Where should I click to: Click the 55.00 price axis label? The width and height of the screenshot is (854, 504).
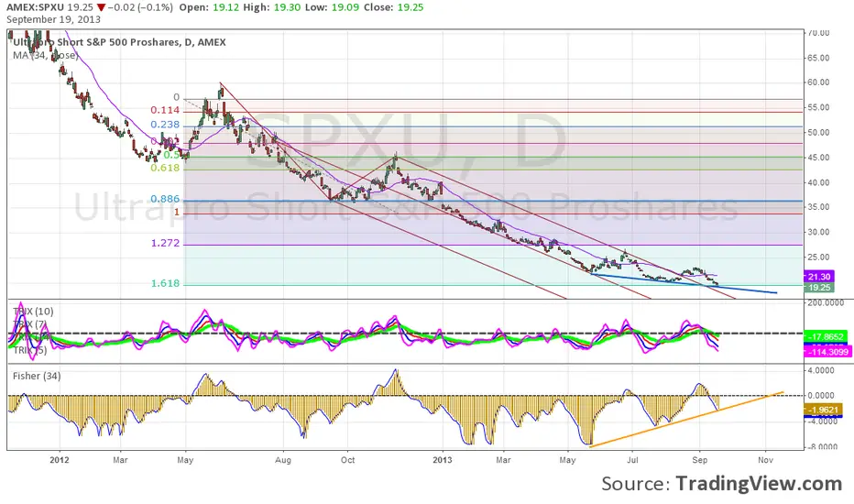point(818,108)
